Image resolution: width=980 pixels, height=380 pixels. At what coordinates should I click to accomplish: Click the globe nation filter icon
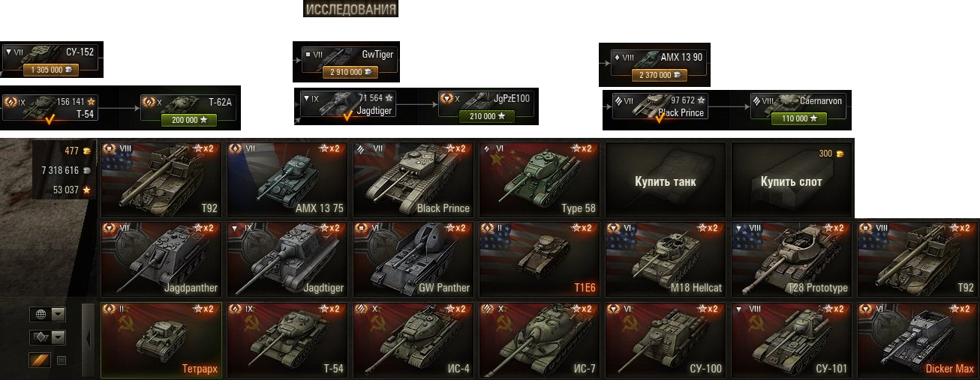pyautogui.click(x=40, y=314)
